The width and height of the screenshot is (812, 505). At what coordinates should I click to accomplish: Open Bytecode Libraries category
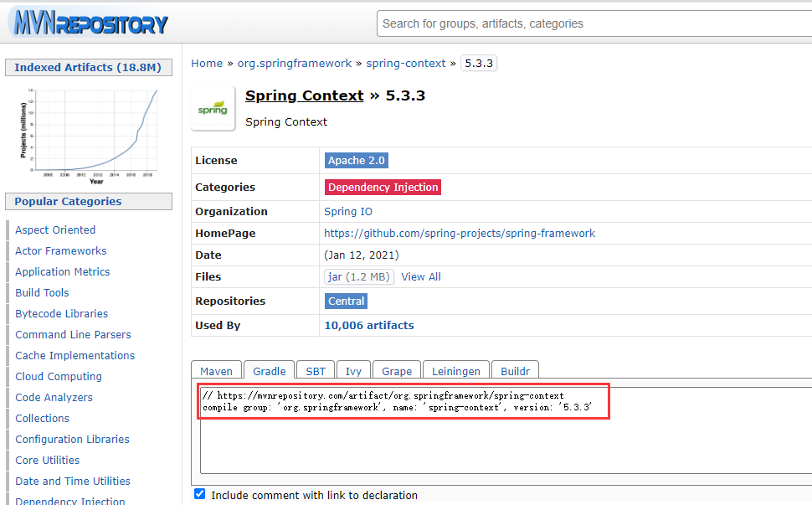(62, 314)
